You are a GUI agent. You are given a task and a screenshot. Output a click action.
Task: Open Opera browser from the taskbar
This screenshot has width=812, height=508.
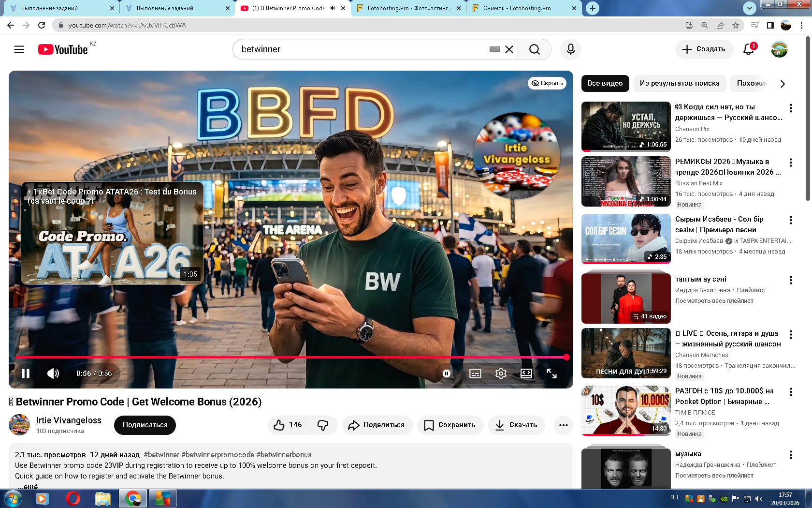tap(72, 498)
